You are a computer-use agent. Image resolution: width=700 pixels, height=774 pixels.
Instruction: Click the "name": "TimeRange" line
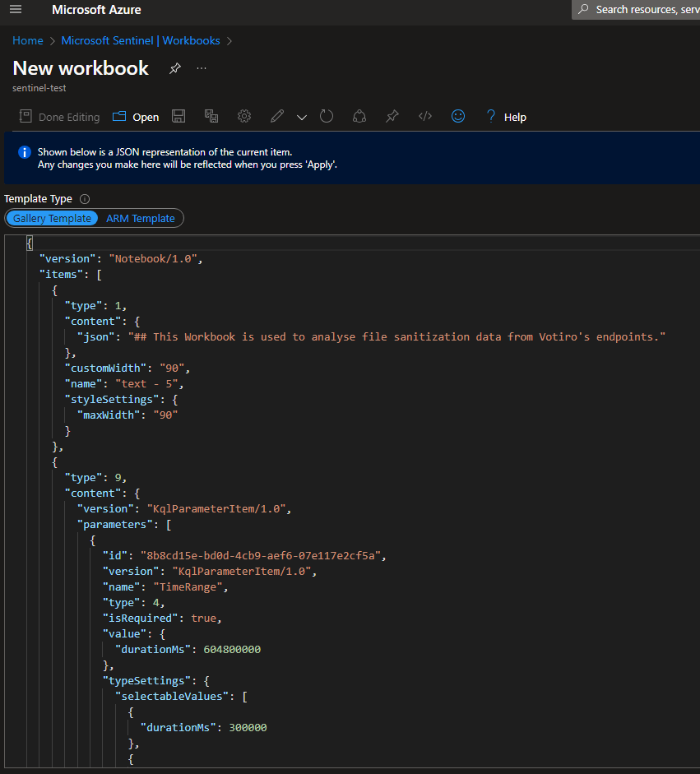coord(165,587)
